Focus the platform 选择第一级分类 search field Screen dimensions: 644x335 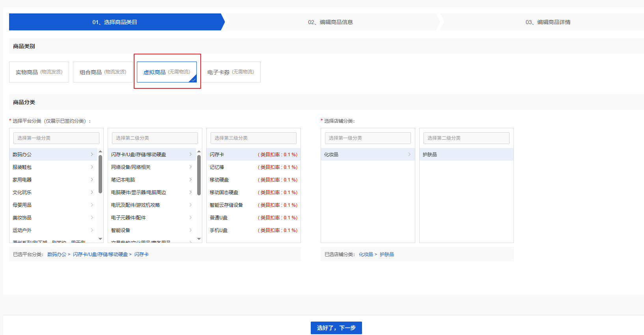point(56,138)
